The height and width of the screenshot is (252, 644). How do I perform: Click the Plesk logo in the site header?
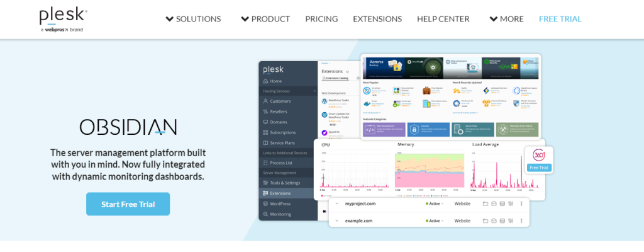64,20
